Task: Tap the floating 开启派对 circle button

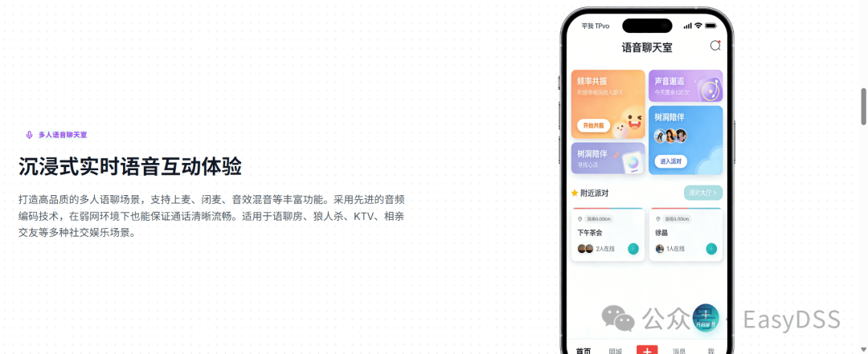Action: coord(706,318)
